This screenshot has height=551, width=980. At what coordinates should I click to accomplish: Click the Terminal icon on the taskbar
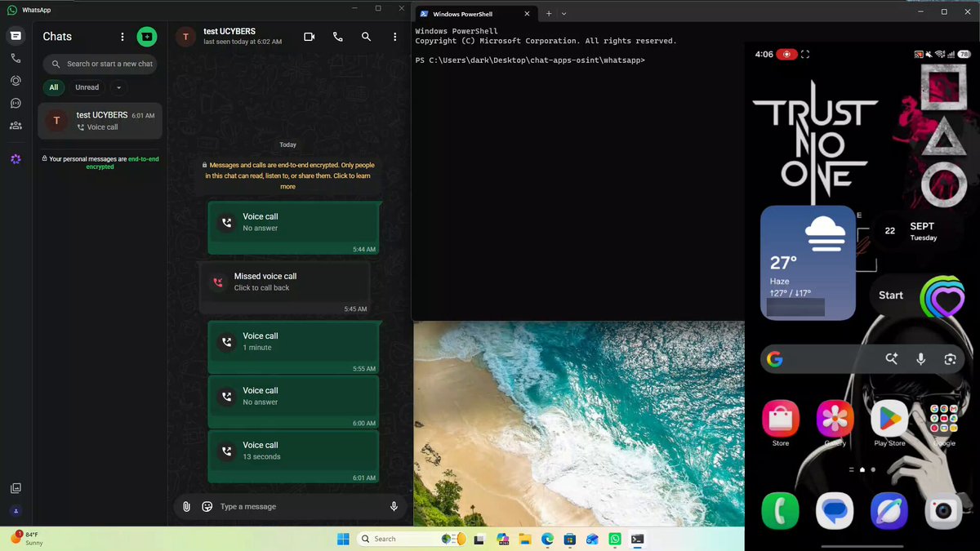637,539
